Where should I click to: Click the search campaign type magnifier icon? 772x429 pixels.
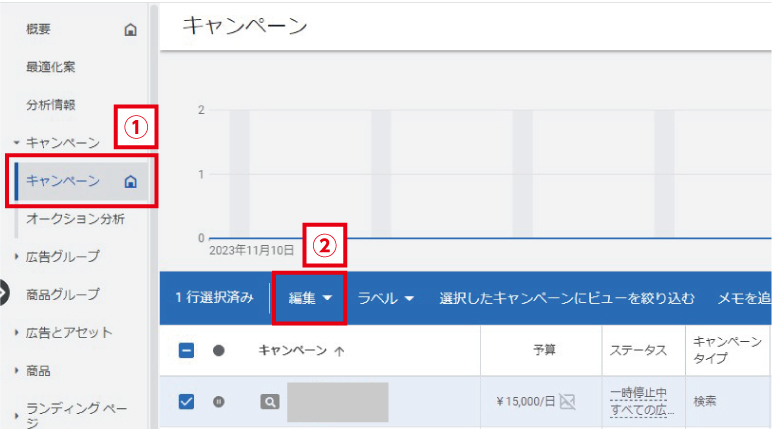click(x=270, y=402)
